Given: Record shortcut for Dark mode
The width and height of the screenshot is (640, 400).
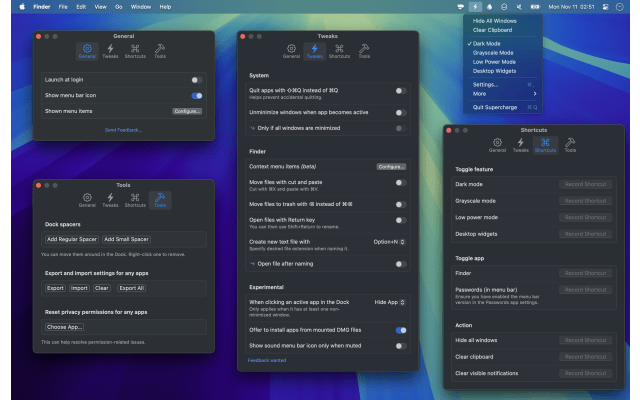Looking at the screenshot, I should pos(585,184).
